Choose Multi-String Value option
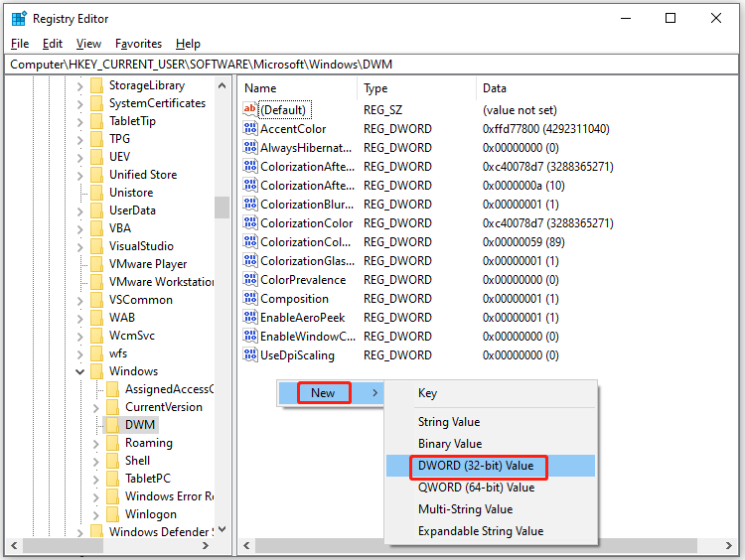Image resolution: width=745 pixels, height=560 pixels. pos(491,509)
